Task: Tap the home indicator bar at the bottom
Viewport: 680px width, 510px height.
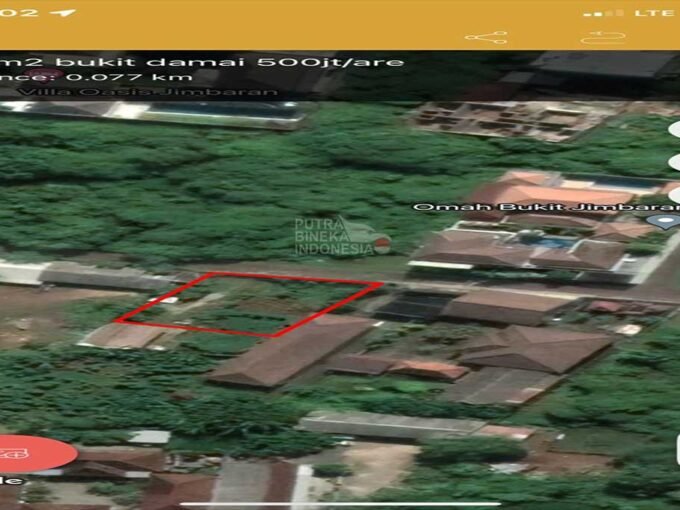Action: (340, 503)
